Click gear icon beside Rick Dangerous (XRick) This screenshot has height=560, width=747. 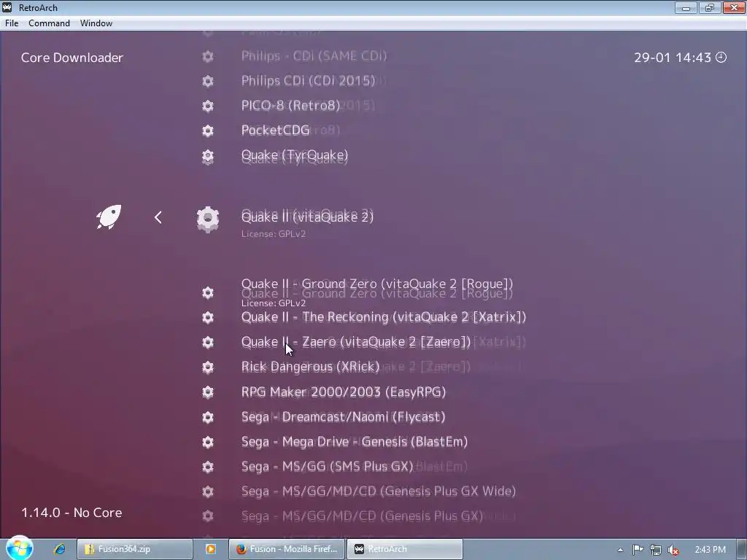[208, 367]
